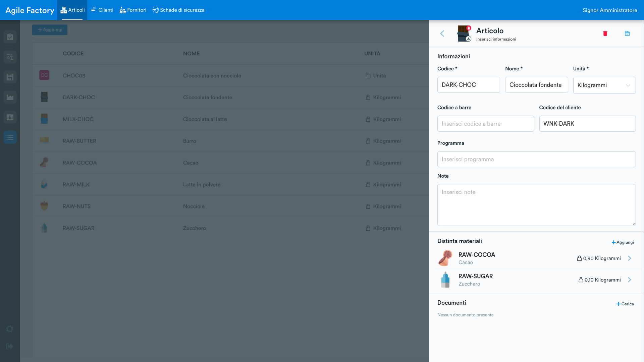The height and width of the screenshot is (362, 644).
Task: Click the RAW-COCOA row cocoa icon in the table
Action: point(44,162)
